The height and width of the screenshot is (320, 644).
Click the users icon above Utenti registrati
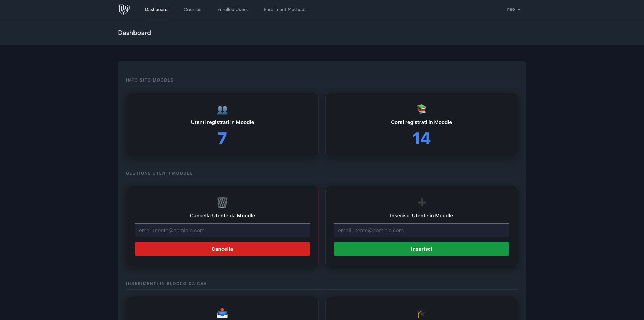click(222, 110)
